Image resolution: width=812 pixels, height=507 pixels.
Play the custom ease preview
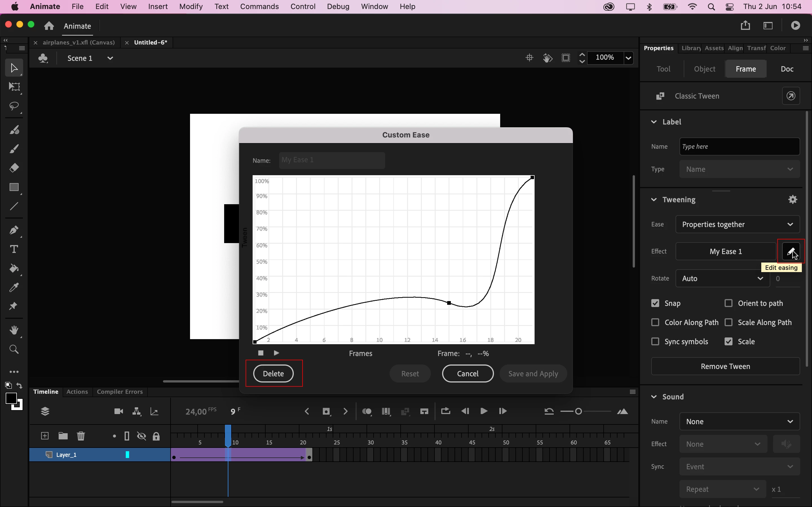click(x=277, y=353)
